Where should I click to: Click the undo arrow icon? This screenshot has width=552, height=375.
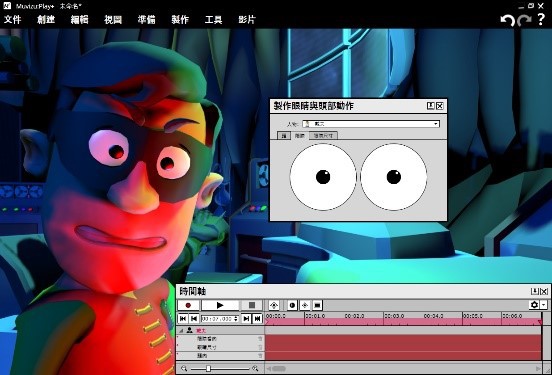tap(508, 20)
